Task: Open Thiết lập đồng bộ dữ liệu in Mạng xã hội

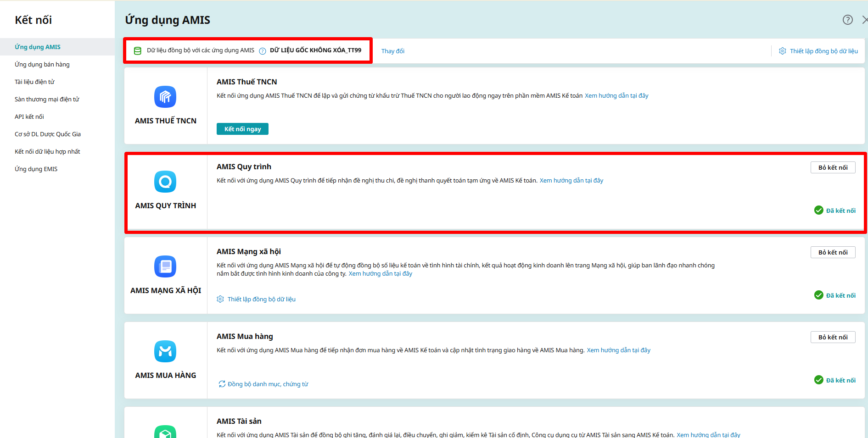Action: pos(262,299)
